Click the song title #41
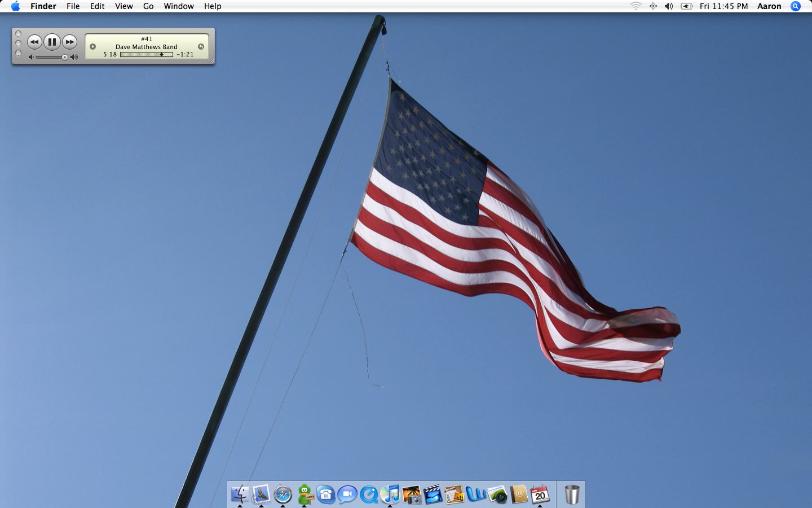The height and width of the screenshot is (508, 812). tap(147, 39)
